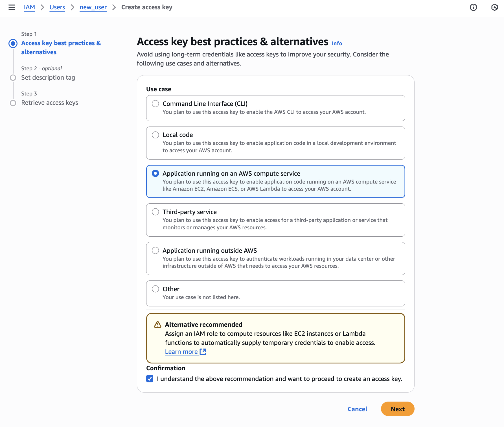
Task: Open the hamburger navigation menu
Action: 12,7
